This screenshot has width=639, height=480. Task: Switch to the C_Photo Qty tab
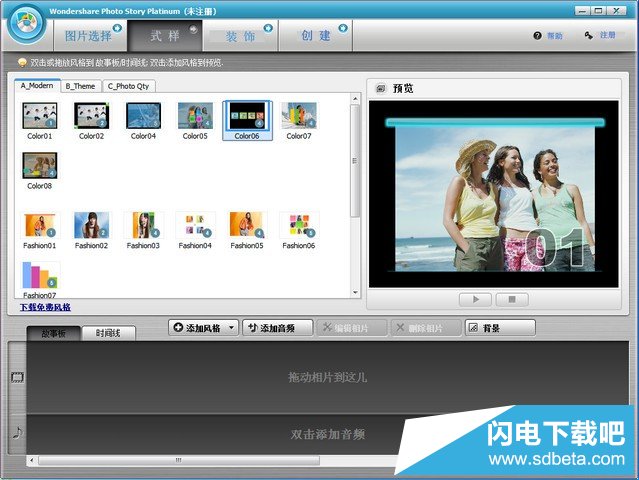pos(128,86)
